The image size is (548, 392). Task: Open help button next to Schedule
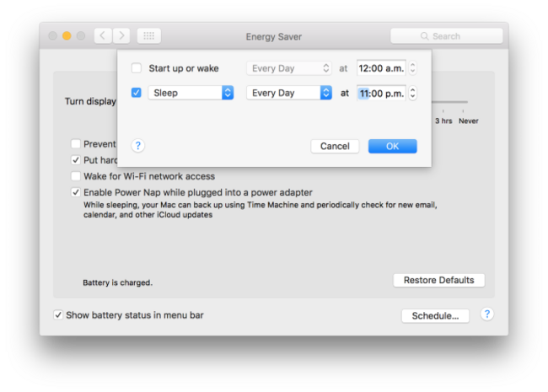pyautogui.click(x=486, y=314)
